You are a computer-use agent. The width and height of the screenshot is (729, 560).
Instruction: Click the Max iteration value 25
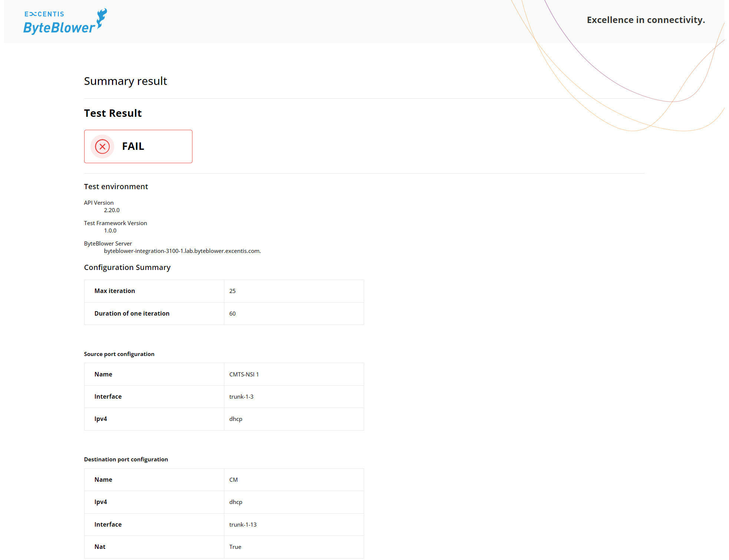pos(232,291)
